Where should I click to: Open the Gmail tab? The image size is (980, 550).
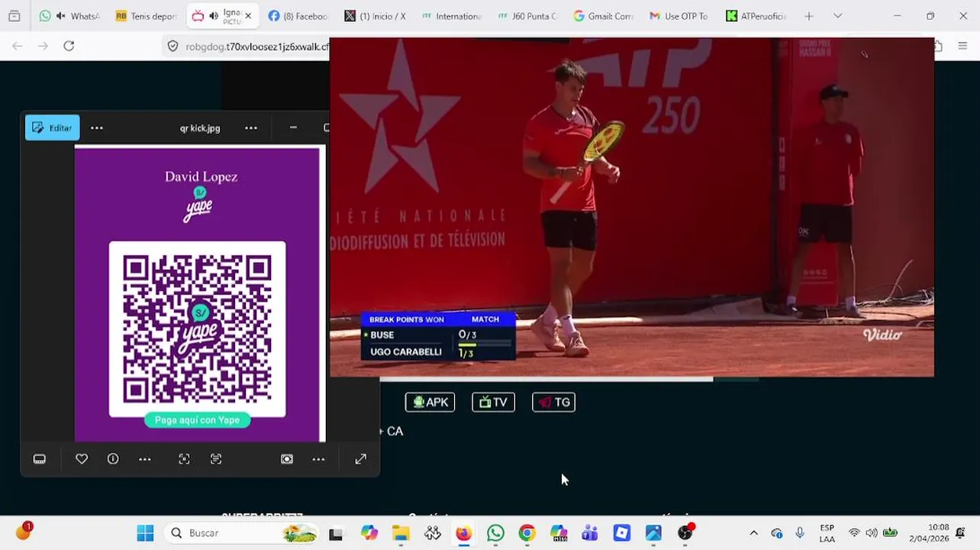point(604,16)
